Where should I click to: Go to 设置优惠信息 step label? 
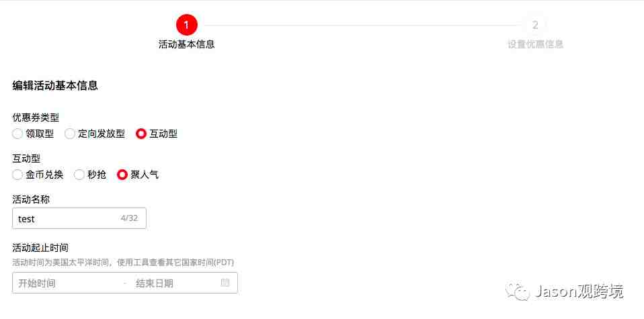[535, 44]
